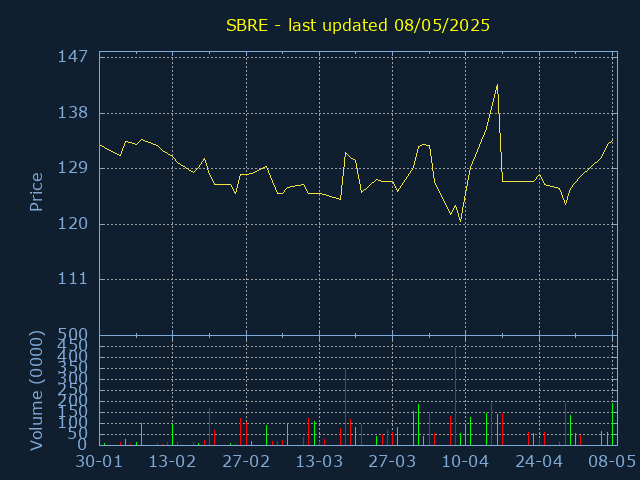
Task: Click the date label 30-01
Action: tap(99, 462)
